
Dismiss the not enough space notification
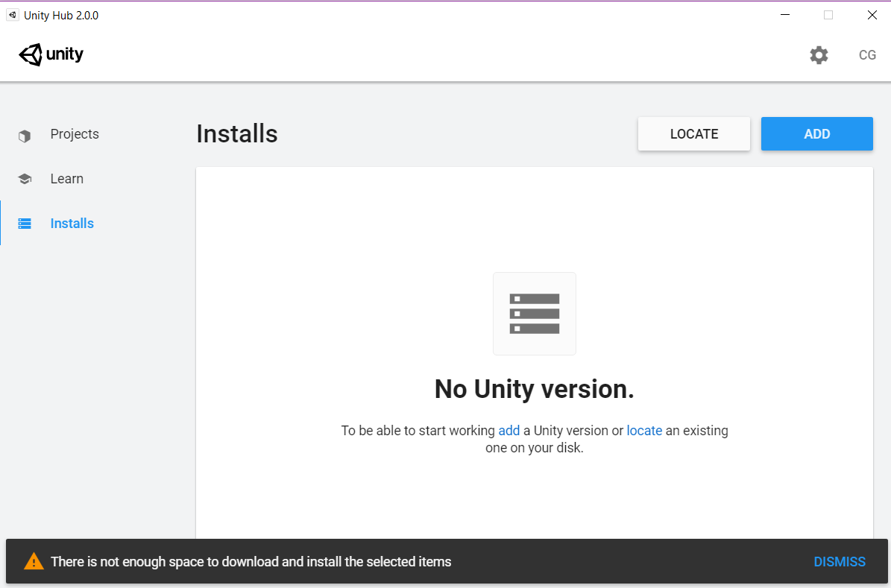point(840,562)
